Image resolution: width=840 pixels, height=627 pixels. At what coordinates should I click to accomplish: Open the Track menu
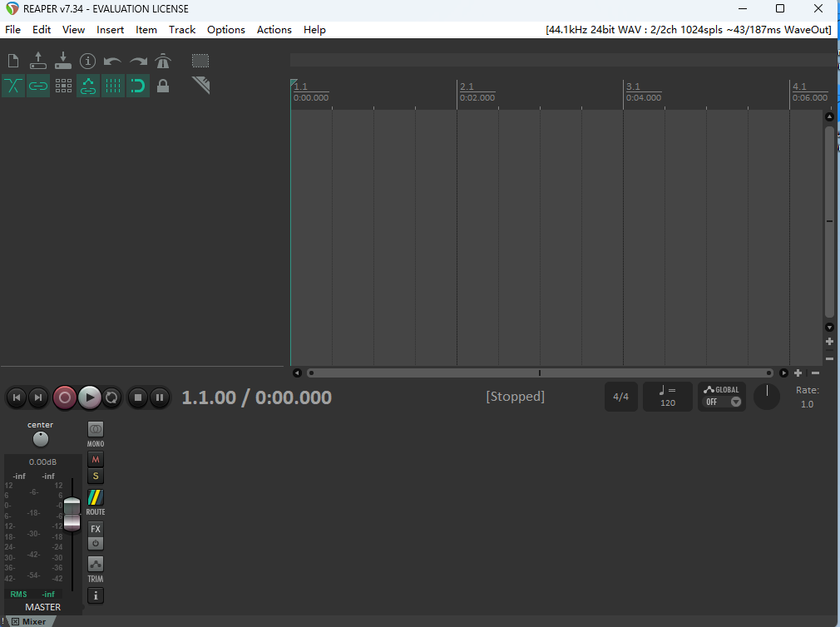click(x=182, y=30)
